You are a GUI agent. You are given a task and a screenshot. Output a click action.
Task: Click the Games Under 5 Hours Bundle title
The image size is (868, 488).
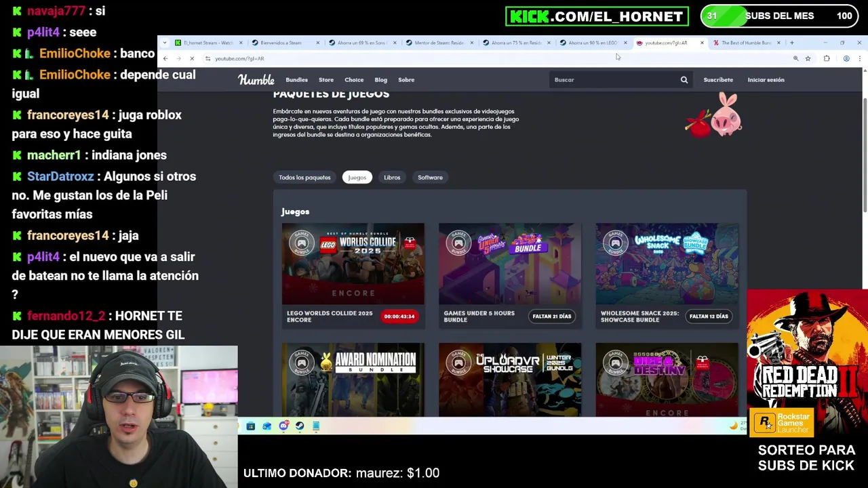tap(479, 317)
